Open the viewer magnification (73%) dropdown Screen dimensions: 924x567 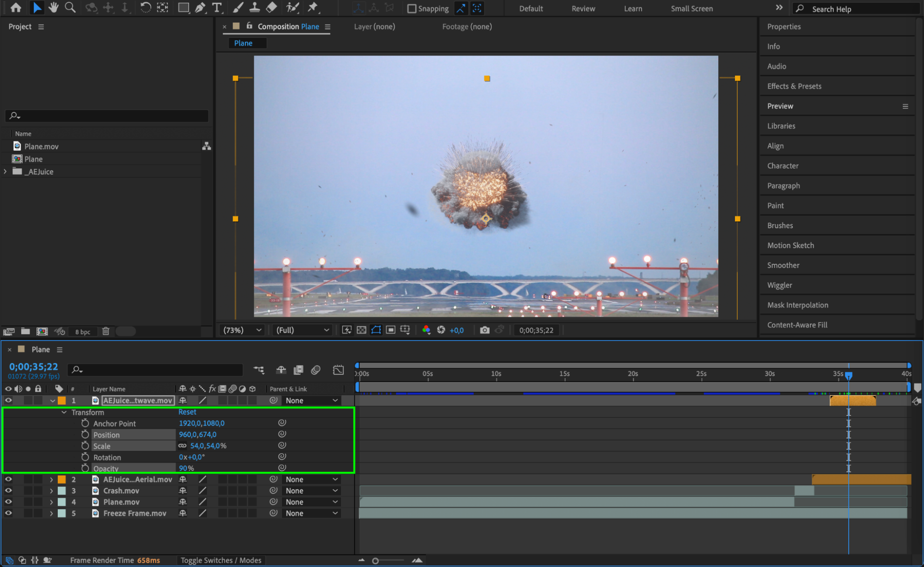[242, 330]
